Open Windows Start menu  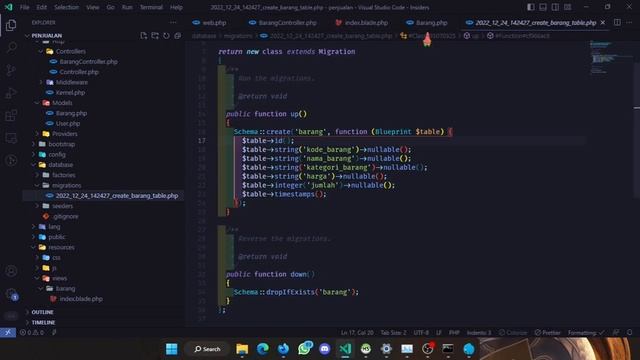[x=172, y=349]
